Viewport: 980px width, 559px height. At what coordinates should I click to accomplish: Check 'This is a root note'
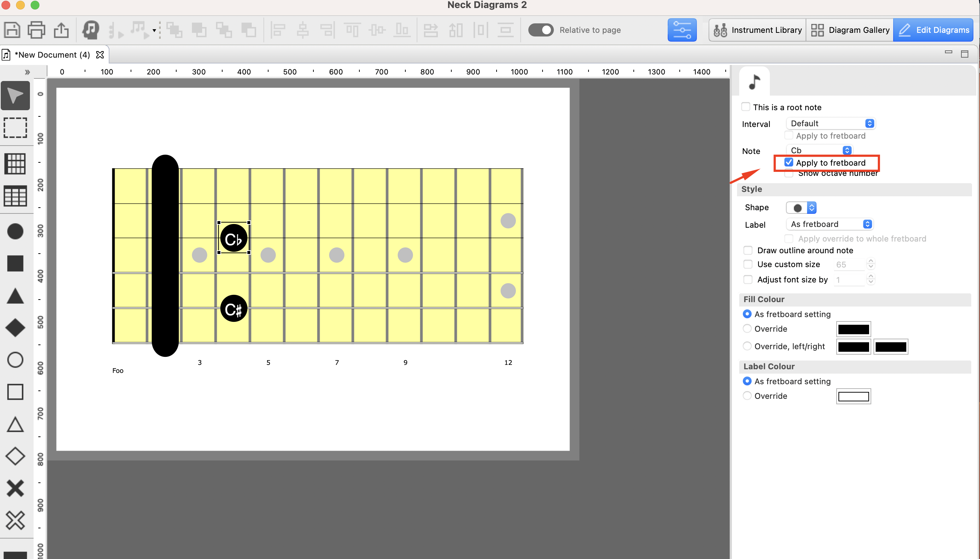[746, 107]
